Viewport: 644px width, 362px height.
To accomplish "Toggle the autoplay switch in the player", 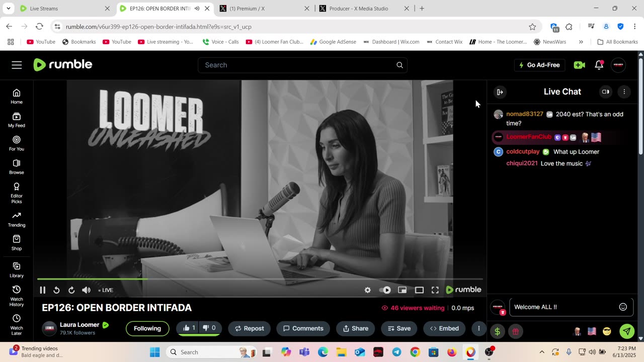I will tap(385, 290).
